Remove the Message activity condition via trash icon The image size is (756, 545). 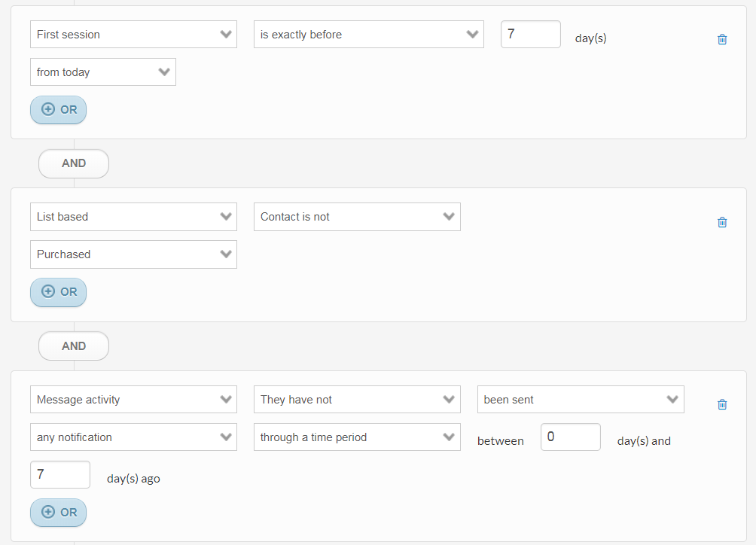(722, 404)
